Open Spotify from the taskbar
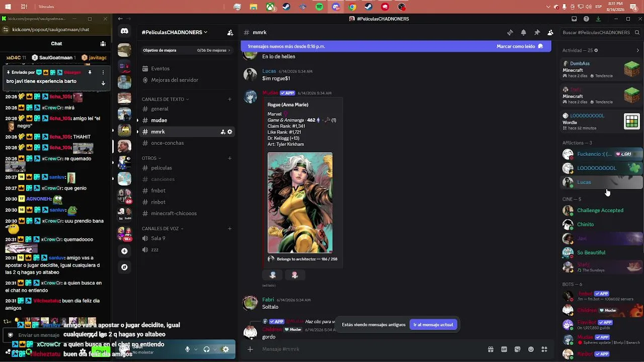The height and width of the screenshot is (362, 644). pyautogui.click(x=319, y=7)
